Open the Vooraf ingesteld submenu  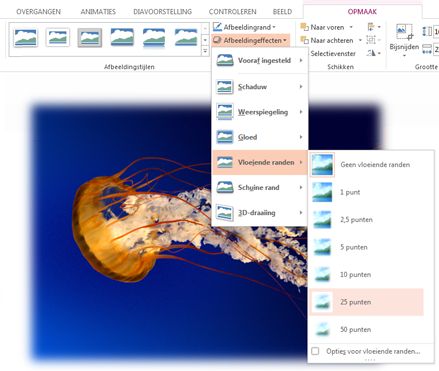coord(260,61)
